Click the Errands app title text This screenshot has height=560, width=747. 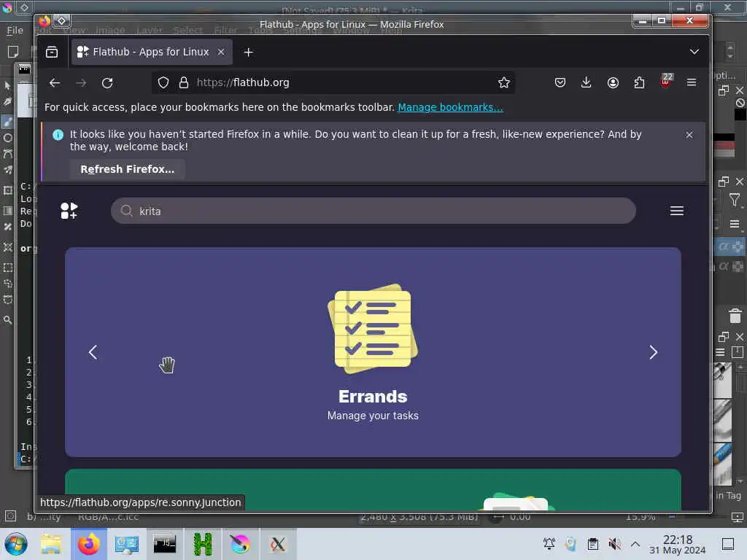click(x=373, y=396)
